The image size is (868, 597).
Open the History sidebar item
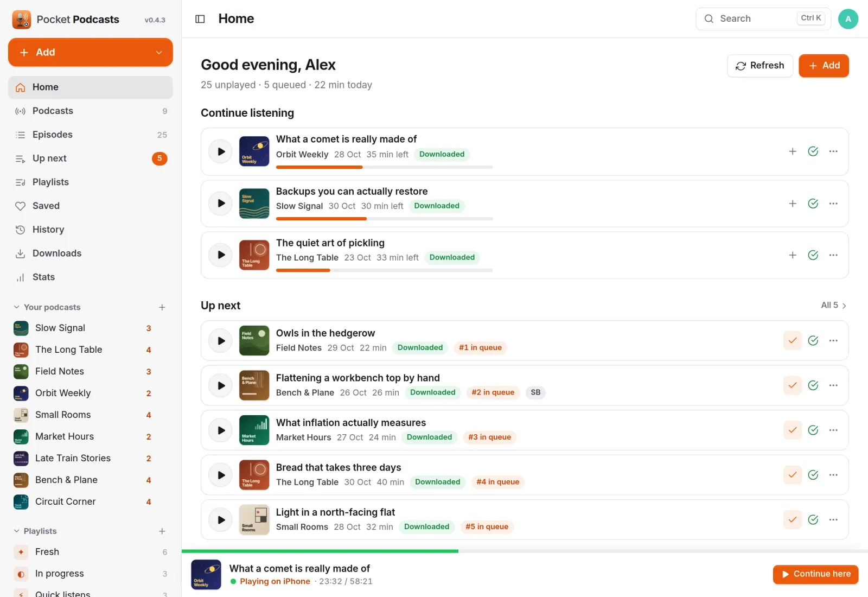[91, 230]
